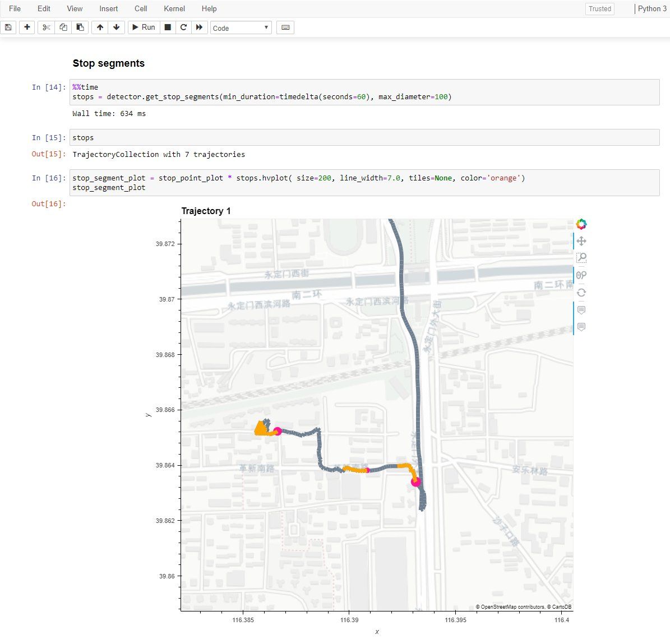
Task: Toggle the Wheel Zoom tool on the plot
Action: (581, 275)
